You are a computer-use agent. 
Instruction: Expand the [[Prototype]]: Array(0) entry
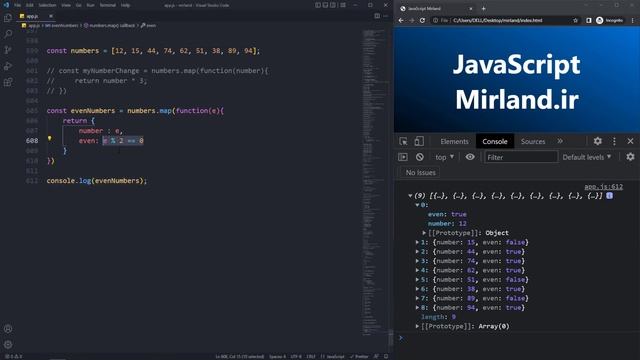coord(417,326)
